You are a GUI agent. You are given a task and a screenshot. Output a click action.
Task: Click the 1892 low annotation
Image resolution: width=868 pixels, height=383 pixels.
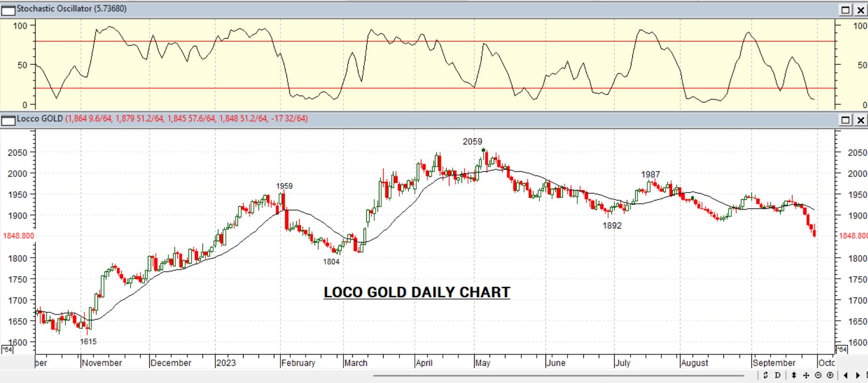click(612, 226)
